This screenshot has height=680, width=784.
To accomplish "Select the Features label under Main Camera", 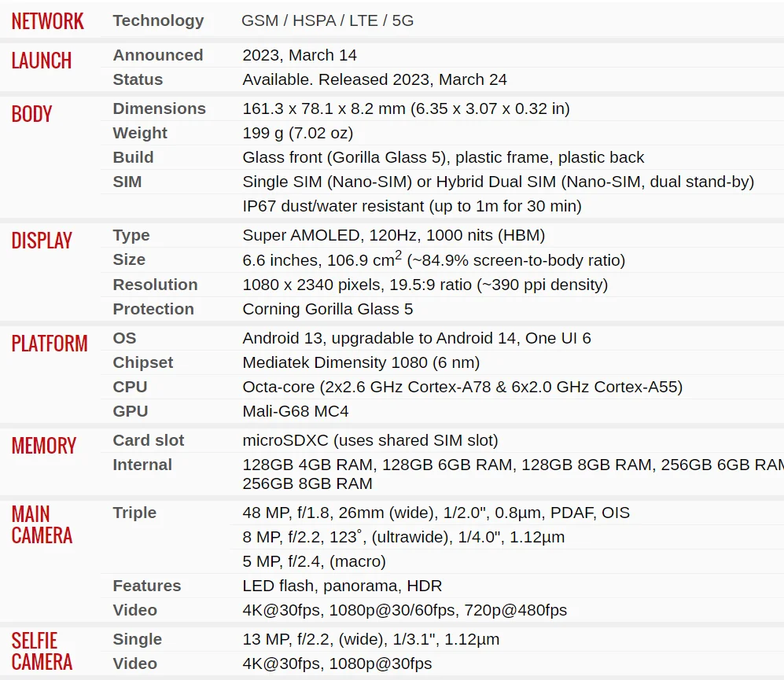I will pyautogui.click(x=146, y=586).
